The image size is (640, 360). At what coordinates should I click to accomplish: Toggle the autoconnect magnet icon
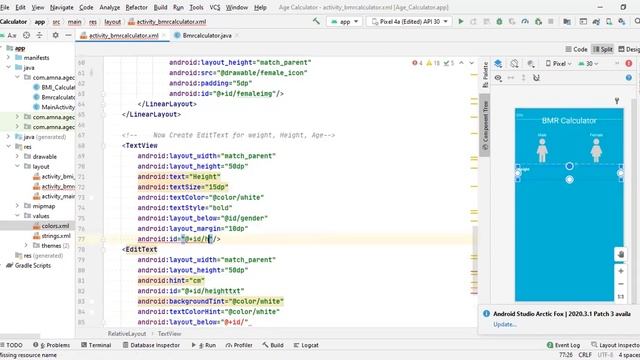click(536, 78)
